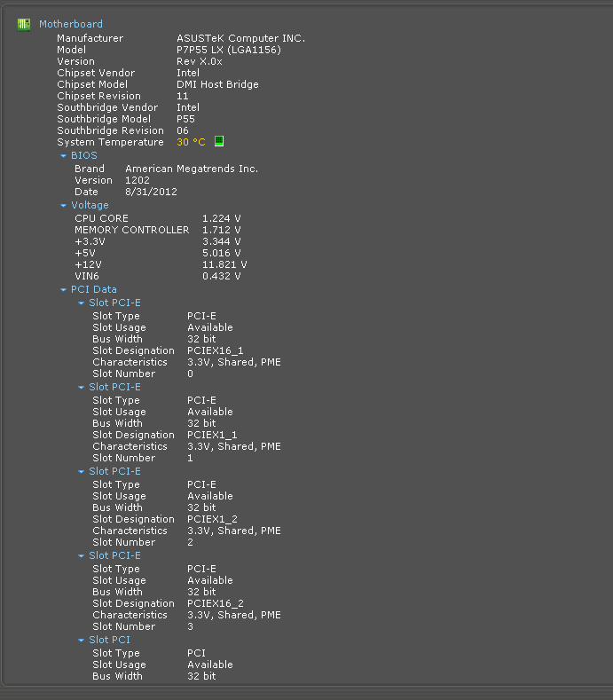Select the +12V reading '11.821 V'
This screenshot has height=700, width=613.
coord(224,264)
